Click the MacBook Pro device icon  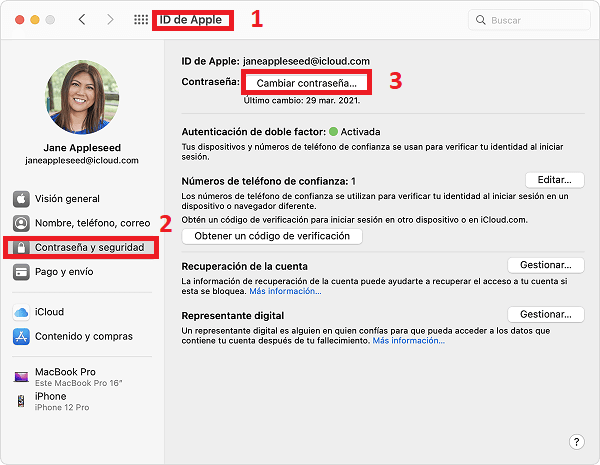(21, 377)
